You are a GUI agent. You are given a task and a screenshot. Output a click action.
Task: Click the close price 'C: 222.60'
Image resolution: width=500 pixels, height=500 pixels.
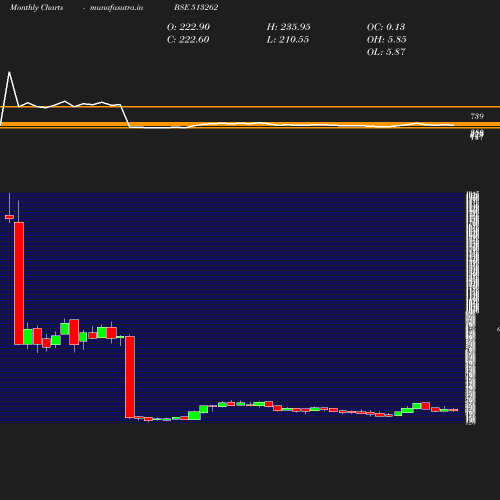pos(188,40)
